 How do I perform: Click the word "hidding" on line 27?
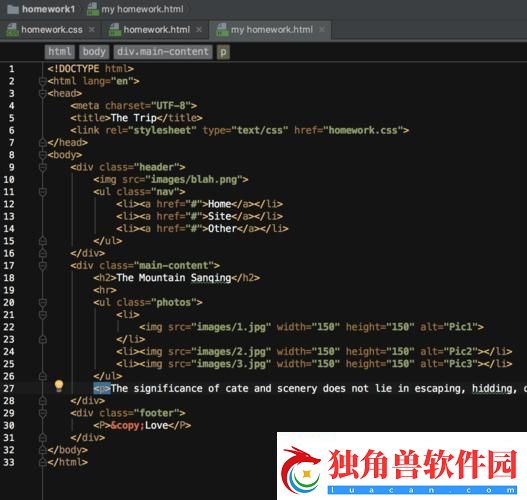click(492, 389)
